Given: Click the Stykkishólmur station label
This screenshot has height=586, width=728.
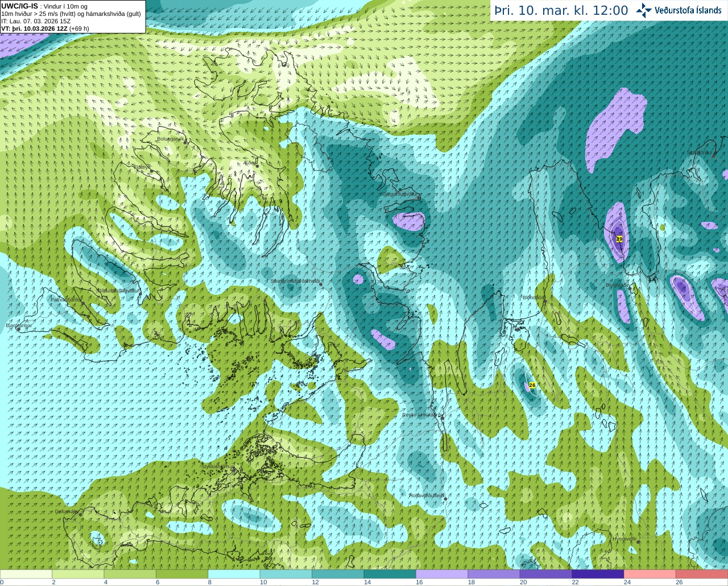Looking at the screenshot, I should [217, 467].
